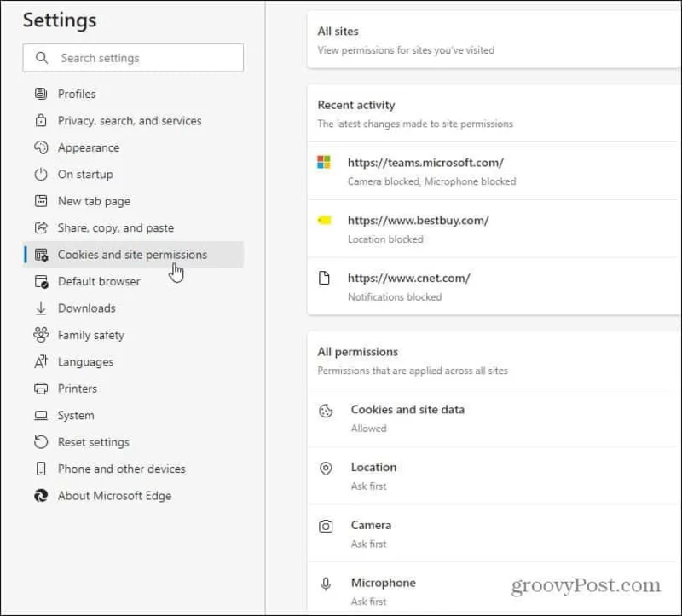Click the magnifier icon in search box
682x616 pixels.
click(x=41, y=57)
